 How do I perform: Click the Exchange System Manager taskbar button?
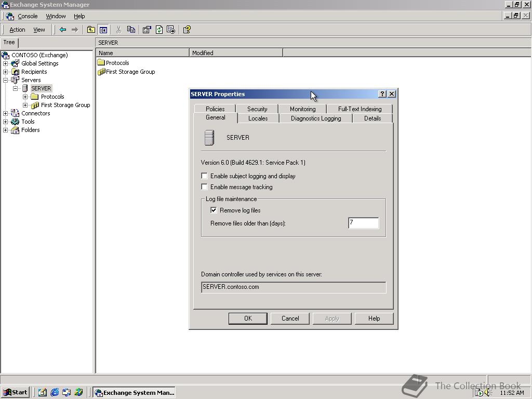click(135, 393)
